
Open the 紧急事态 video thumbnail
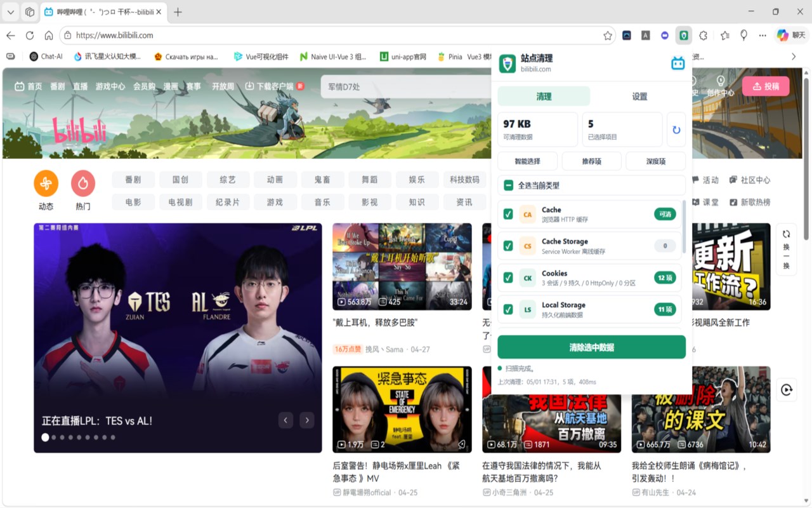(x=402, y=410)
